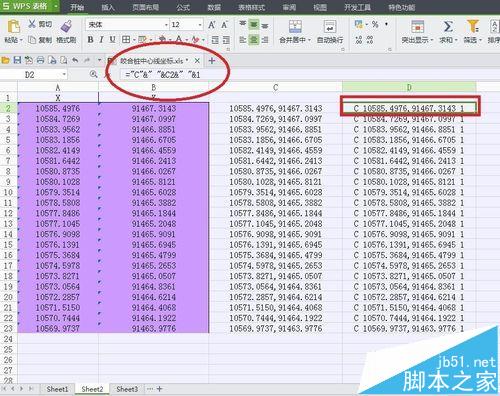The height and width of the screenshot is (396, 500).
Task: Apply percent style with the % icon
Action: [375, 24]
